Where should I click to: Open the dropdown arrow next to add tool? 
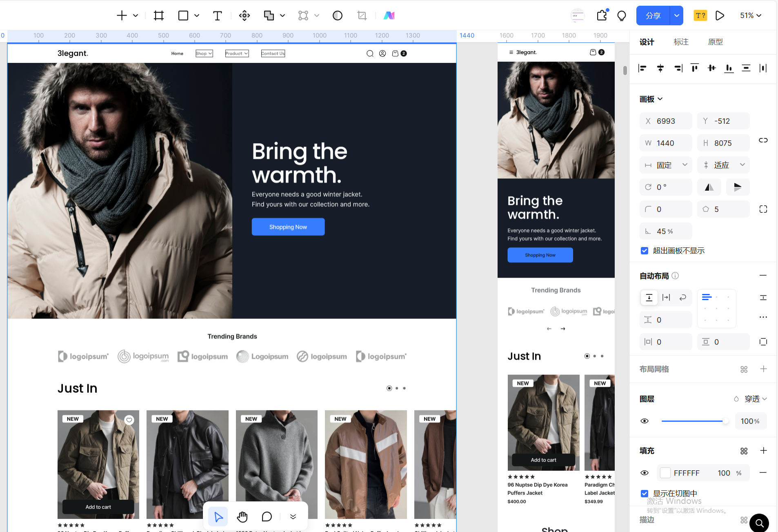[136, 16]
